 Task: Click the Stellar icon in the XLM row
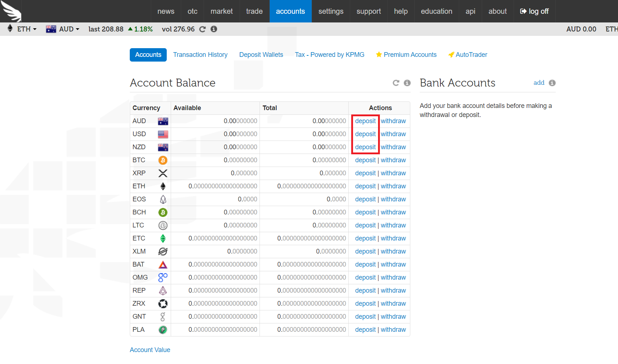tap(163, 251)
